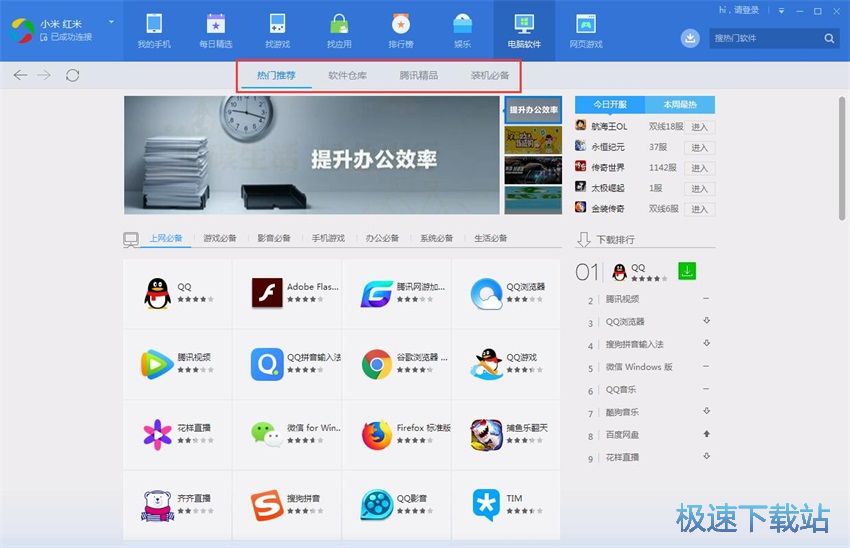Click the 搜热门软件 search field
The height and width of the screenshot is (548, 850).
click(765, 38)
